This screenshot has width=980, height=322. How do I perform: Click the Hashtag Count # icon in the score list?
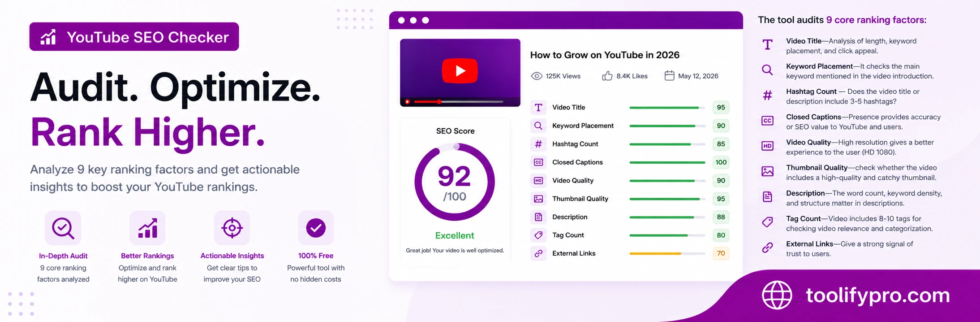click(x=538, y=144)
